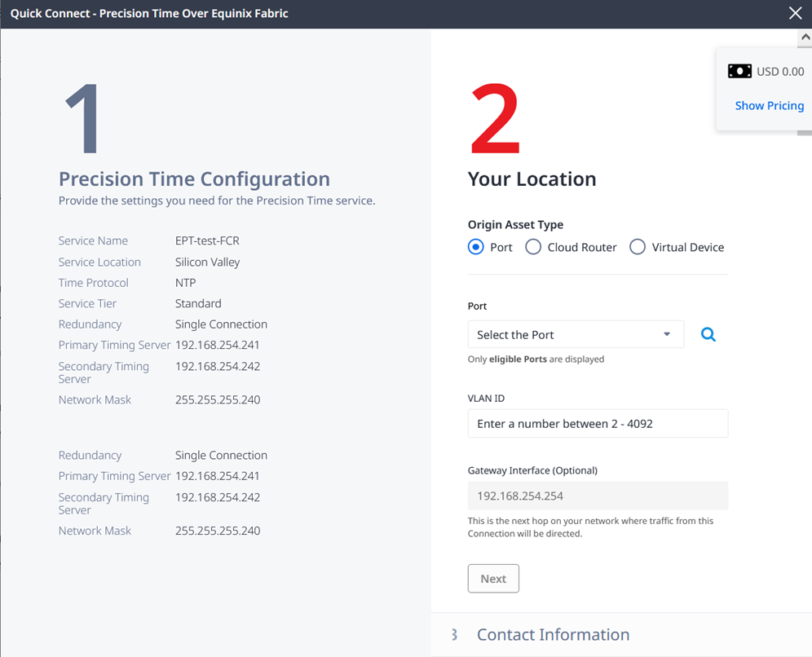Click the Precision Time Configuration heading
Viewport: 812px width, 657px height.
[194, 179]
